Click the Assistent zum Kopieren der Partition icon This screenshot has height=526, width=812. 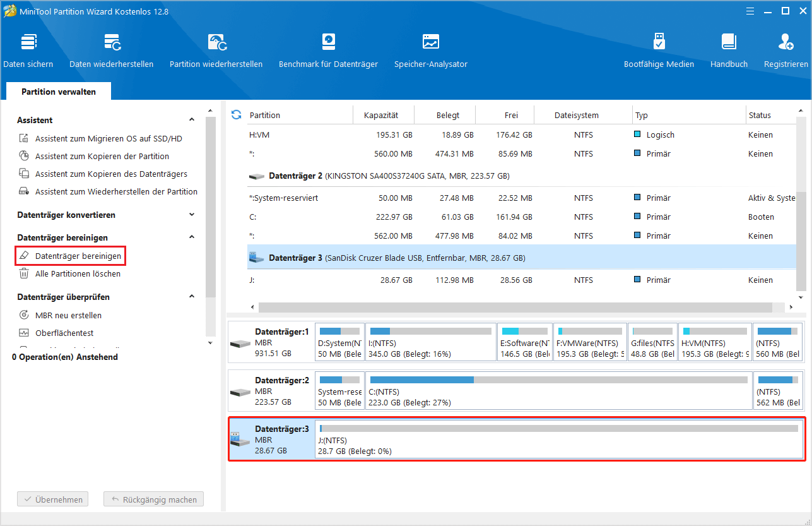coord(24,156)
